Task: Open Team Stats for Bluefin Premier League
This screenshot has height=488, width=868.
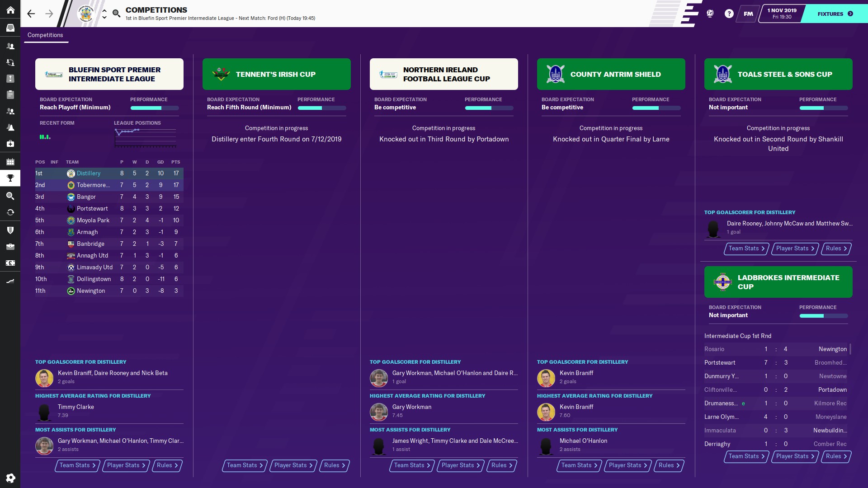Action: [77, 465]
